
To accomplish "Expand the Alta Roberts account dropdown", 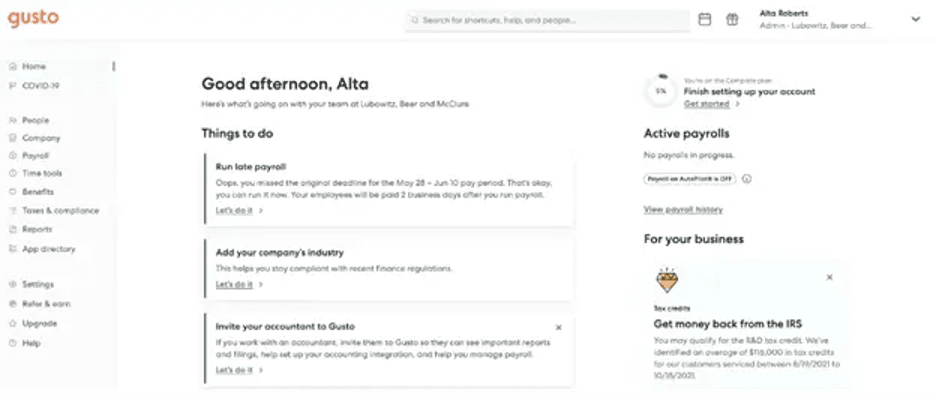I will coord(915,19).
